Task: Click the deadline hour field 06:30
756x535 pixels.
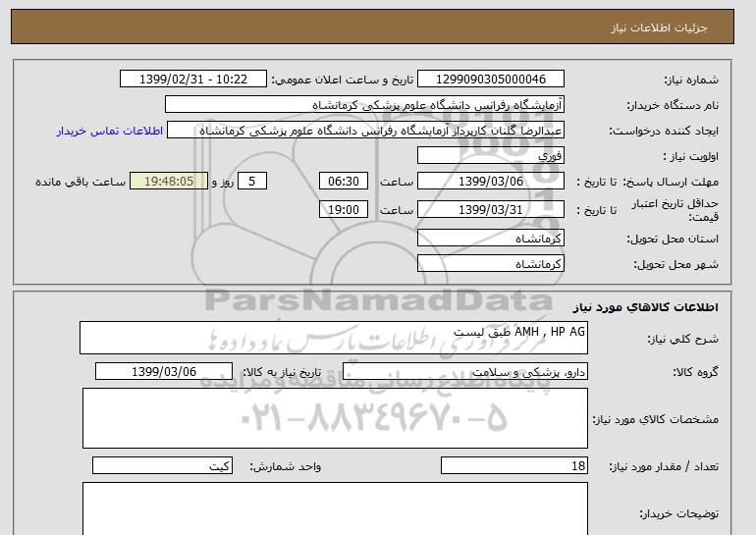Action: point(344,182)
